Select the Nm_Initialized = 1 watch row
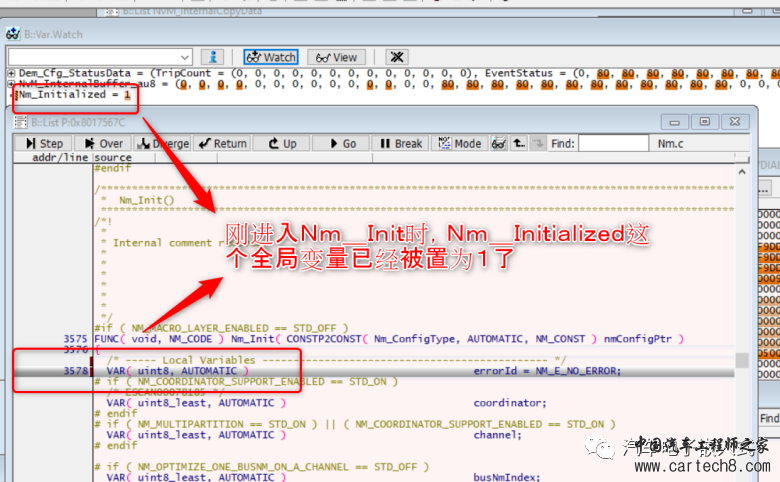 point(74,95)
